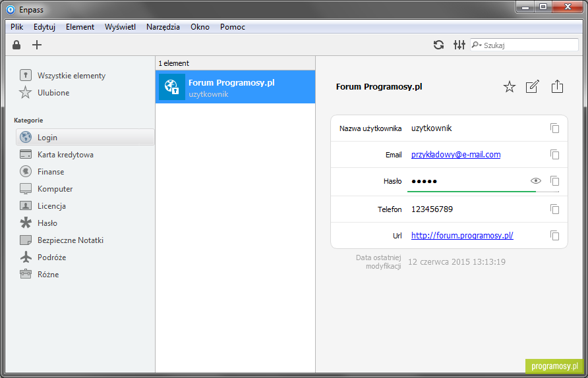Copy the Nazwa użytkownika value

(x=554, y=128)
